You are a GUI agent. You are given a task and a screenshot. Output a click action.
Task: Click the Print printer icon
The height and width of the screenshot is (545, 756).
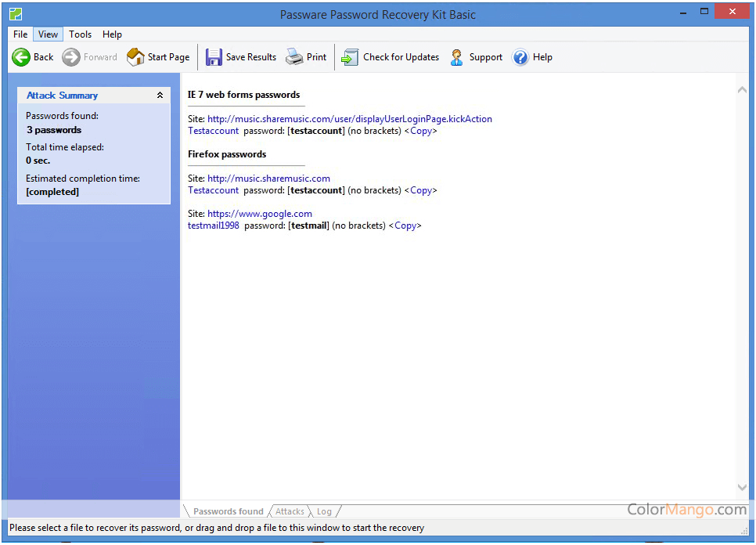294,57
